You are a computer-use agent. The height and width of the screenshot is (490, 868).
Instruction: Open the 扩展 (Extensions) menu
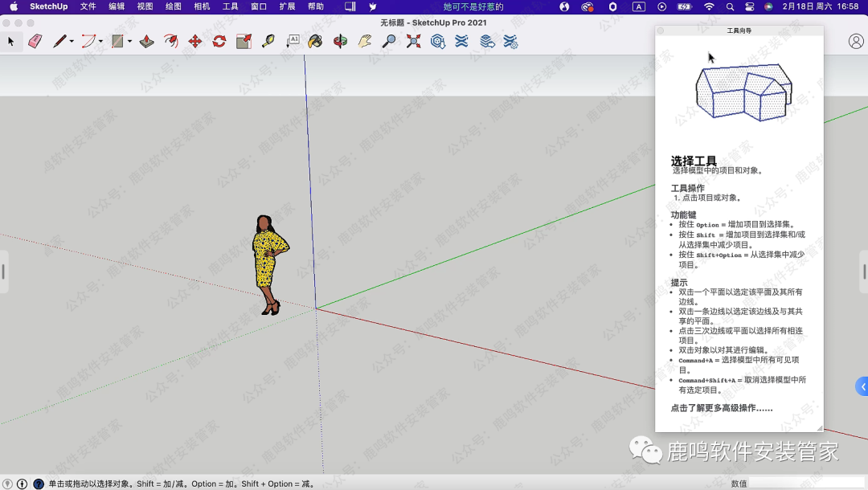287,6
